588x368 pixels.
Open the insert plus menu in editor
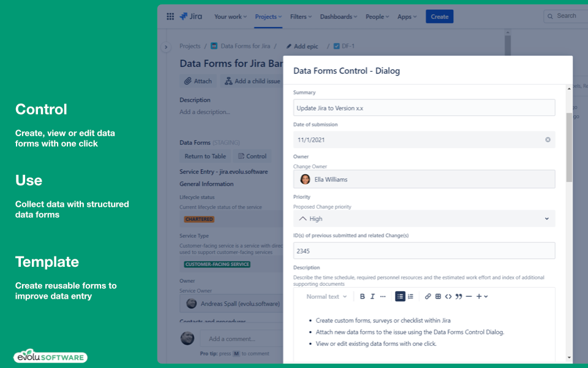tap(482, 296)
